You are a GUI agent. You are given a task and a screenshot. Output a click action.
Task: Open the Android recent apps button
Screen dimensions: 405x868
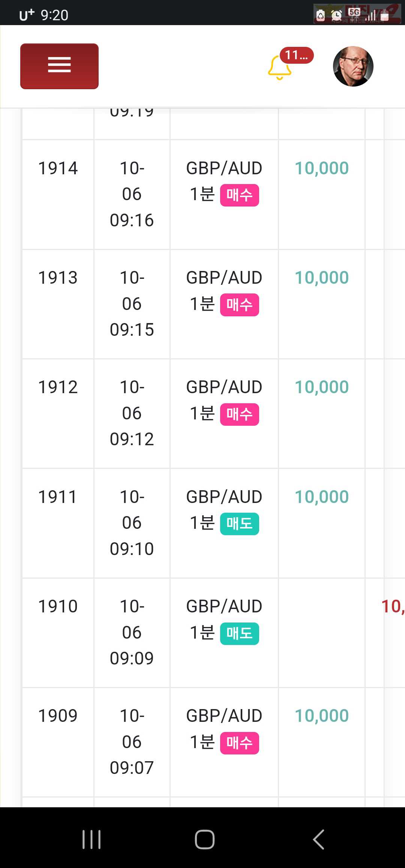tap(91, 839)
